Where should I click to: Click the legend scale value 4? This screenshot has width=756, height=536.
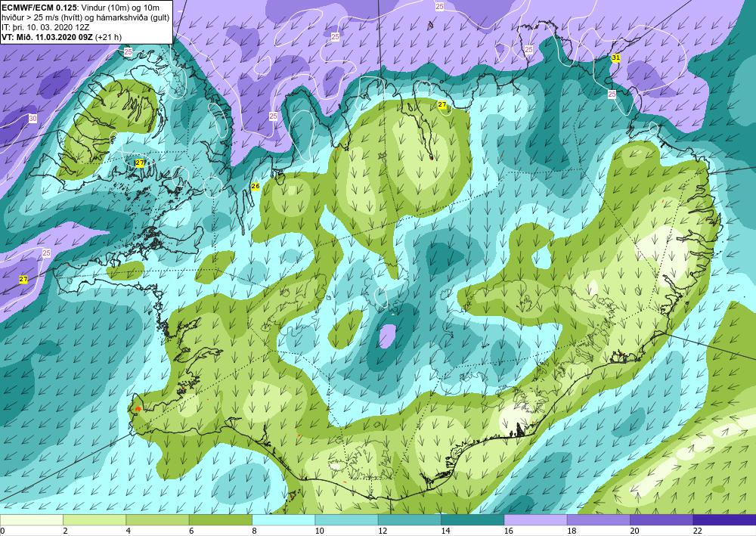(x=129, y=531)
